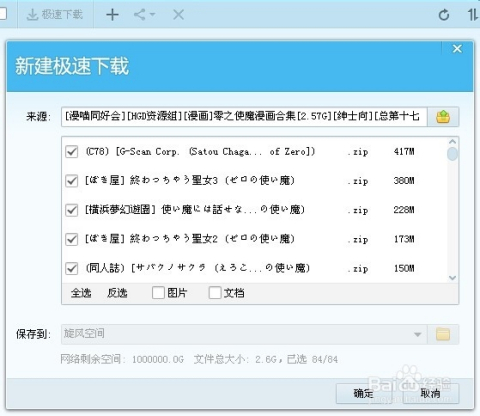Click the 文件总大小 2.6G text
The height and width of the screenshot is (416, 480).
pyautogui.click(x=235, y=359)
